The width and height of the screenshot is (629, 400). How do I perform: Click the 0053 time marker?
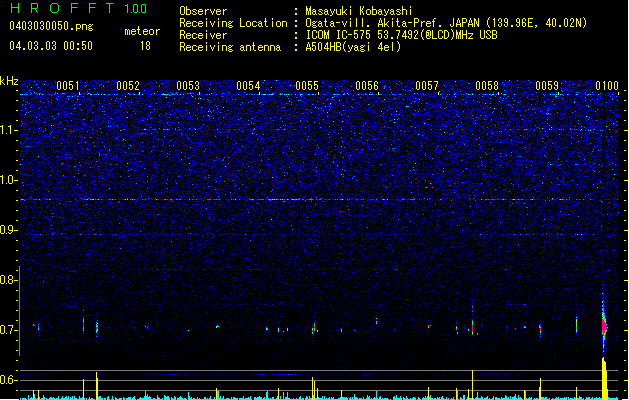[x=188, y=86]
